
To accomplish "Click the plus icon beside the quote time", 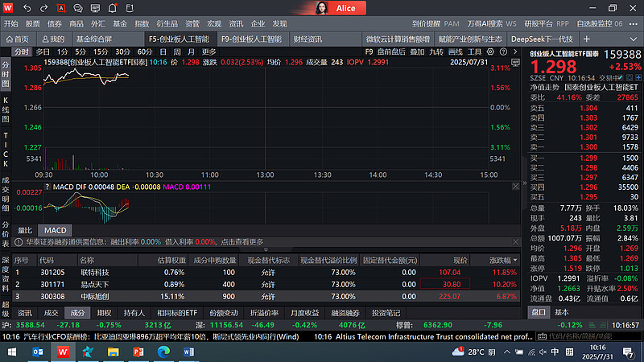I will [638, 77].
